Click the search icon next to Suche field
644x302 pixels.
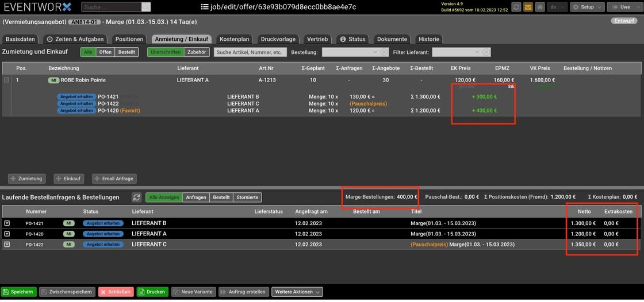coord(146,7)
